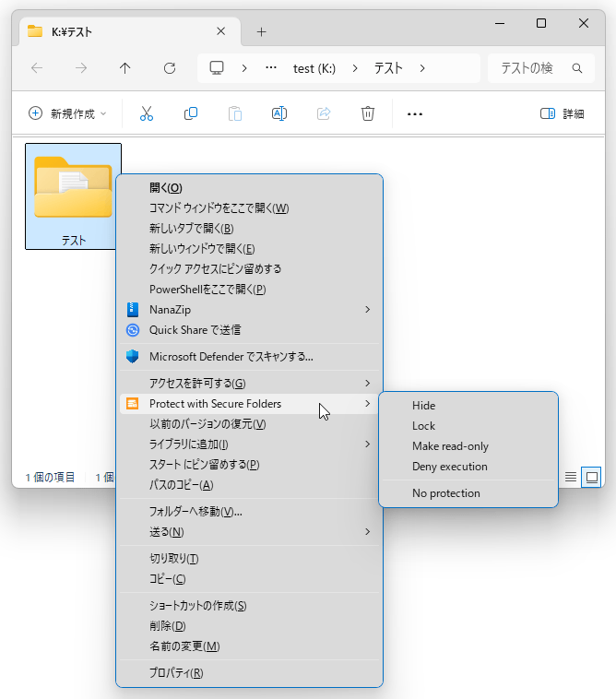Choose コマンド ウィンドウをここで開く
This screenshot has width=616, height=699.
249,208
